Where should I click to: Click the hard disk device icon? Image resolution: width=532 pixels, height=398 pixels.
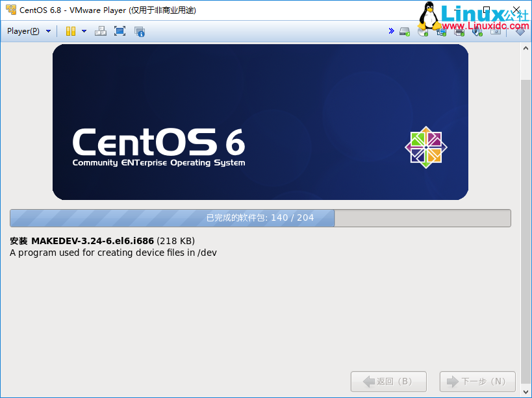405,31
